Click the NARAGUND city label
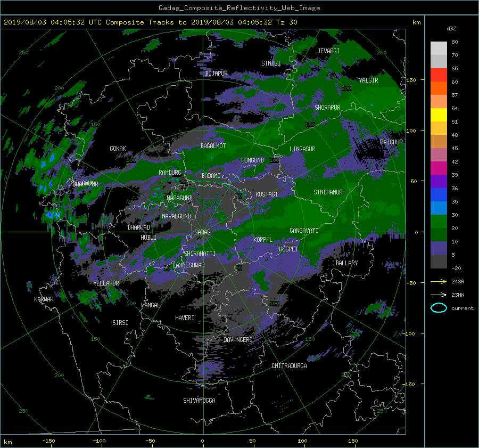 pos(180,198)
